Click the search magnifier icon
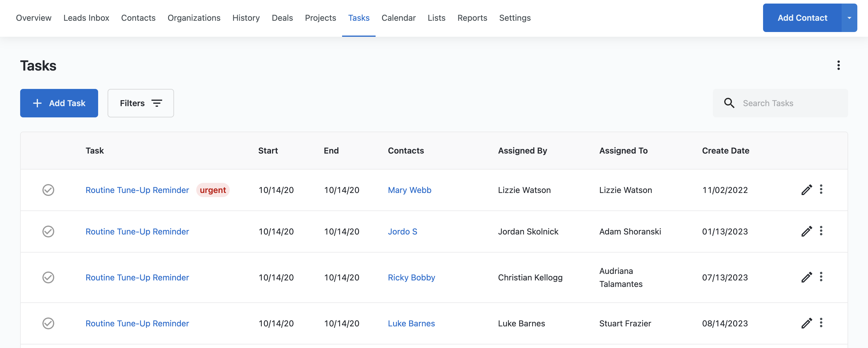Screen dimensions: 868x348 point(729,103)
